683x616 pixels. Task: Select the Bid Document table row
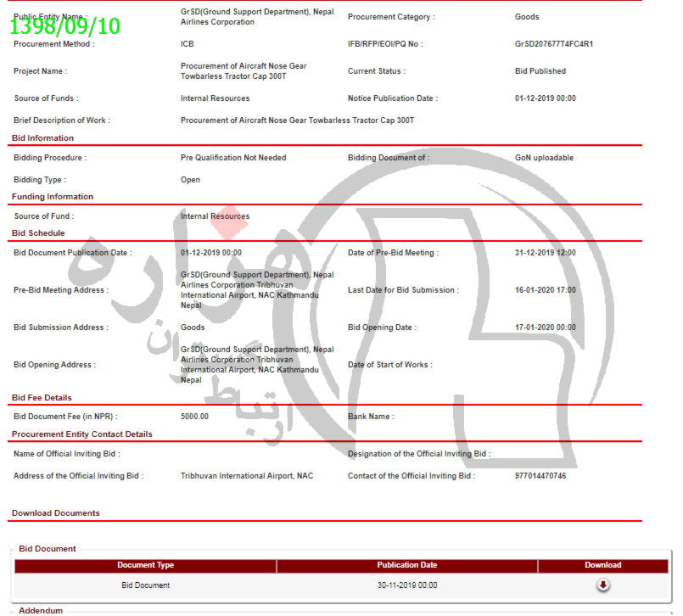[x=145, y=585]
